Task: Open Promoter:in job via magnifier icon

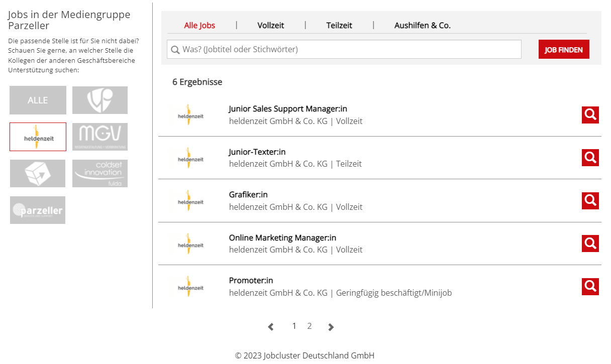Action: [590, 287]
